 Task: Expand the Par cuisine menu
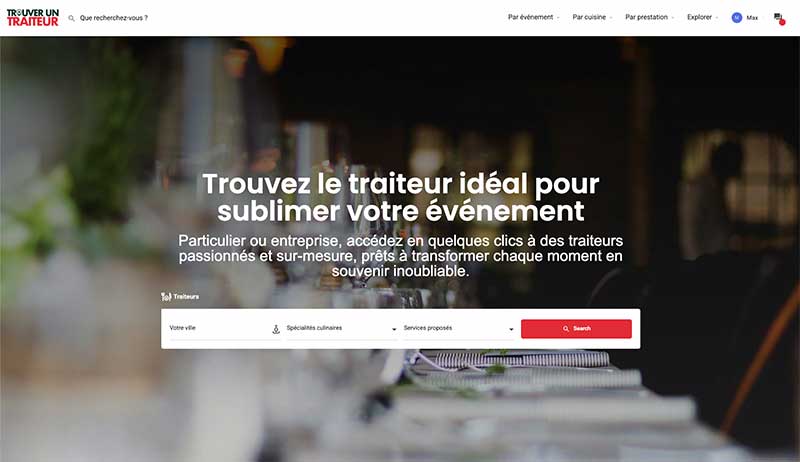[x=592, y=17]
